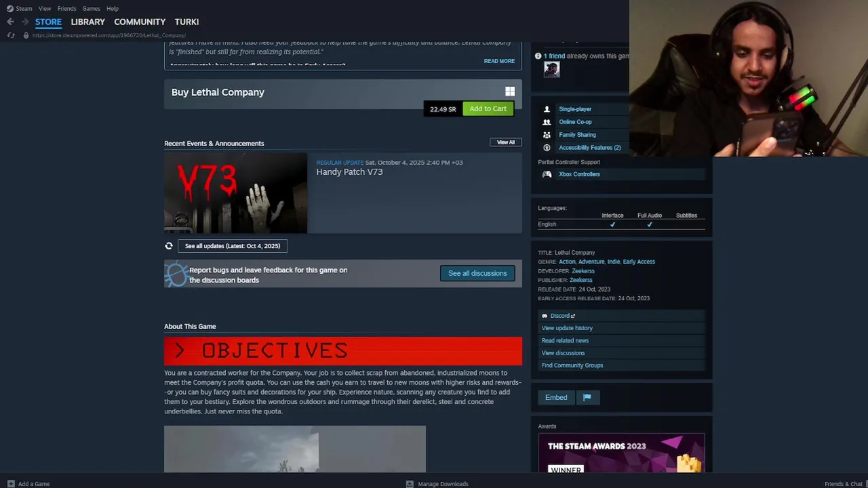
Task: Click the Early Access genre link
Action: (639, 262)
